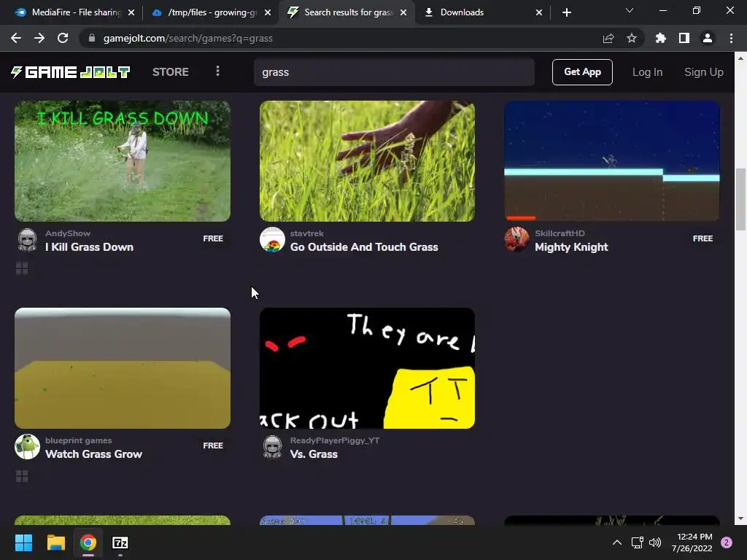Click the AndyShow developer name
747x560 pixels.
68,233
